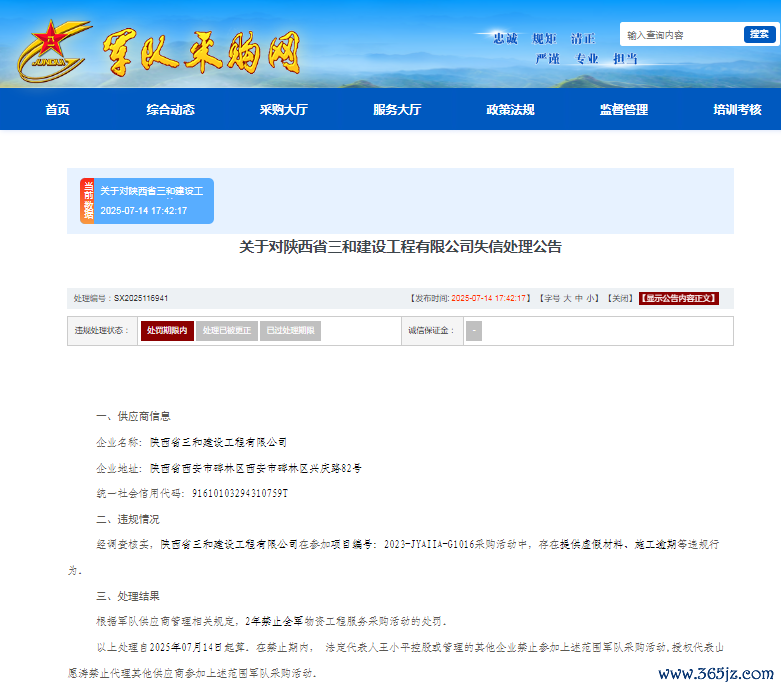The width and height of the screenshot is (781, 689).
Task: Open the 采购大厅 navigation item
Action: point(283,110)
